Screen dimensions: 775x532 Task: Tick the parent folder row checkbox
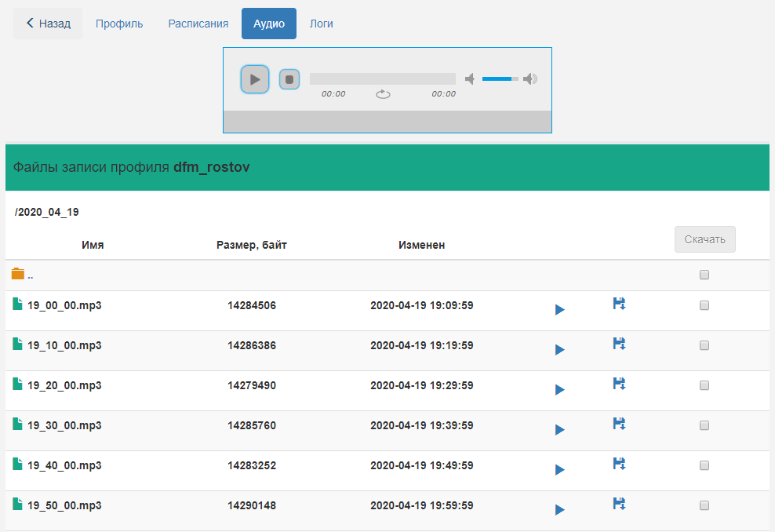704,275
